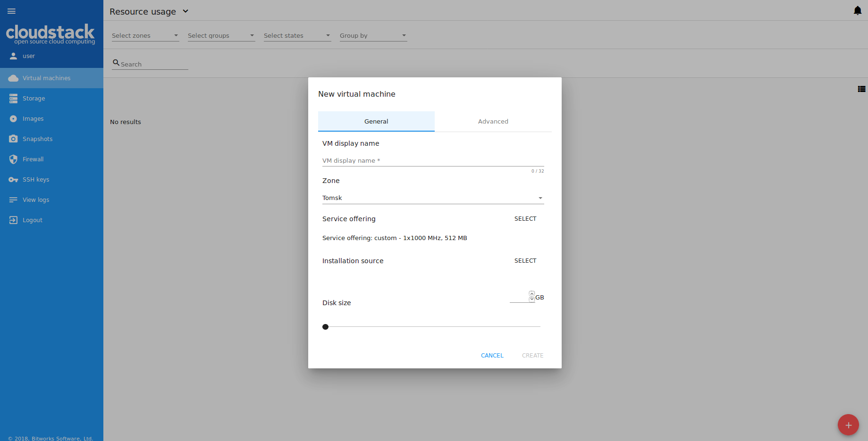
Task: Open Snapshots via camera icon
Action: (13, 139)
